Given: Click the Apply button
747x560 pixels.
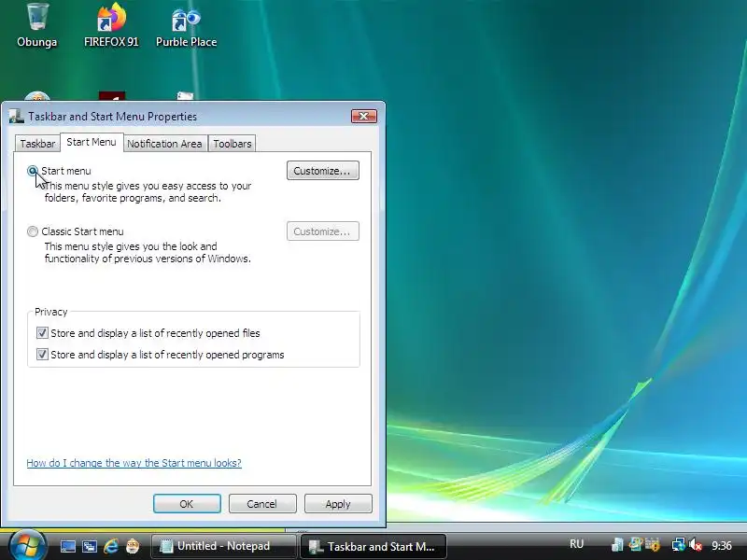Looking at the screenshot, I should click(x=338, y=504).
